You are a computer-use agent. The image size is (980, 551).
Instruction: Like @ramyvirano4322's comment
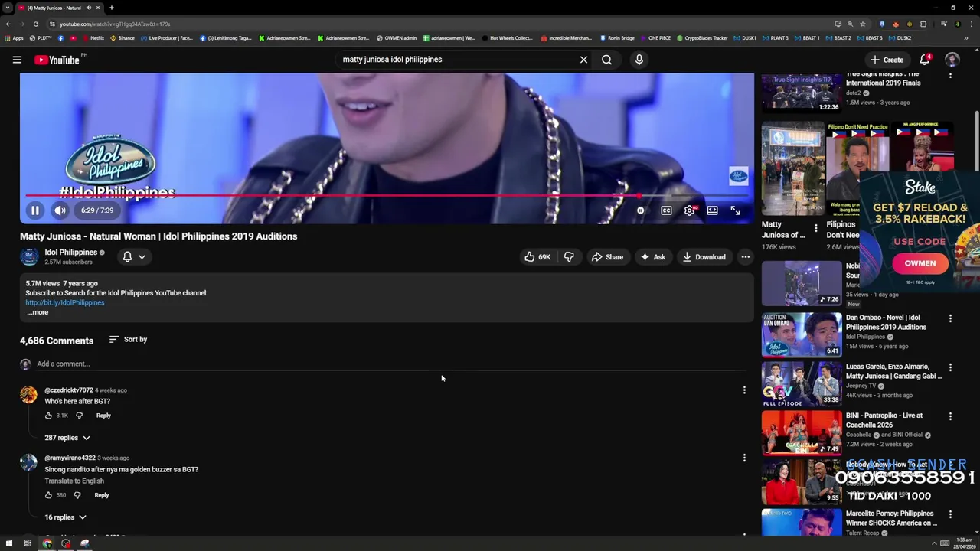tap(48, 495)
